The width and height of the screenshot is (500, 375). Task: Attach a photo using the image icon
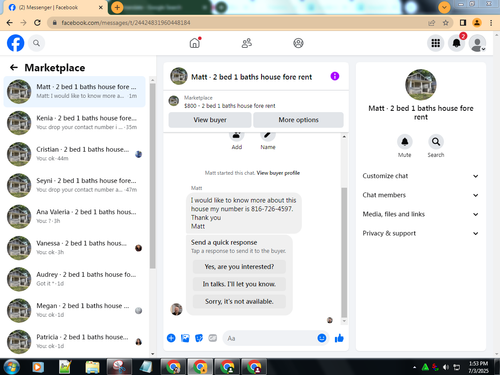coord(185,338)
